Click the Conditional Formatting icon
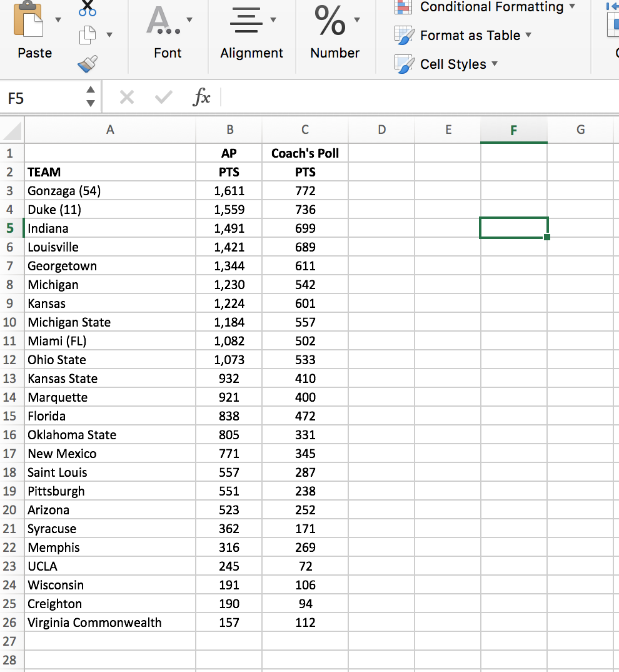This screenshot has height=672, width=619. tap(403, 8)
